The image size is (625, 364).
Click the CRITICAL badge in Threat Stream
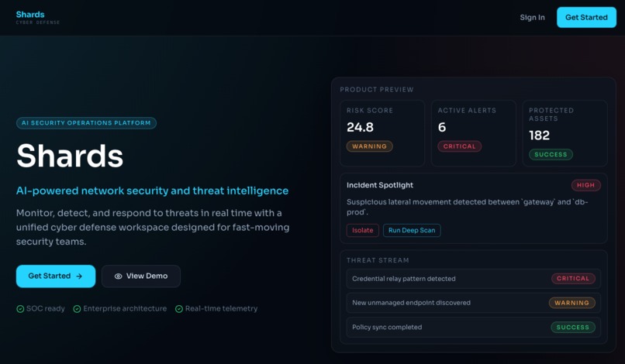[573, 278]
